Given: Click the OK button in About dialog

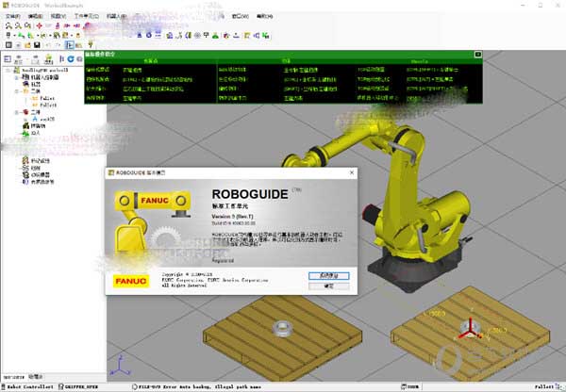Looking at the screenshot, I should tap(329, 286).
